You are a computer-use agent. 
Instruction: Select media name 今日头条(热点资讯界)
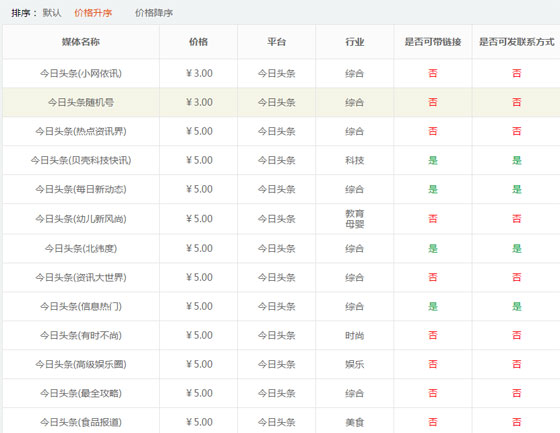pyautogui.click(x=81, y=131)
